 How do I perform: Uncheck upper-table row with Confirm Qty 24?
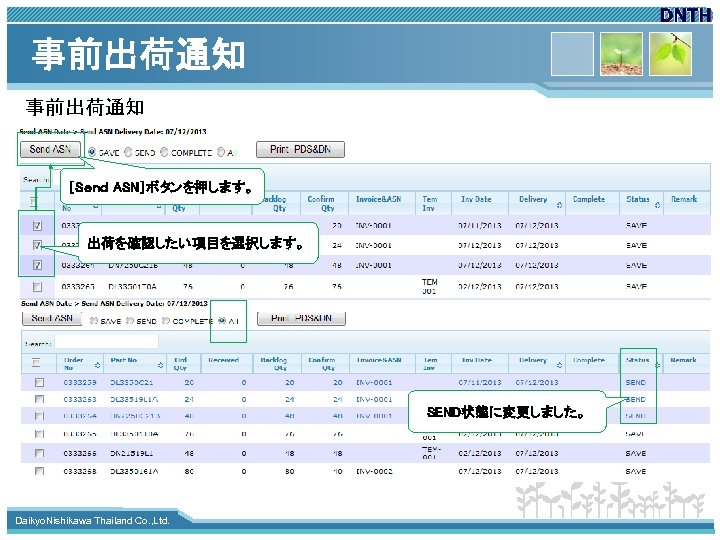tap(37, 245)
